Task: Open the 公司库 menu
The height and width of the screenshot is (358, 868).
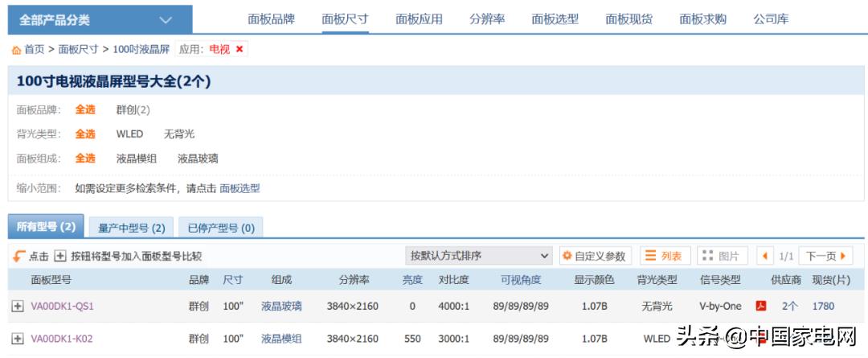Action: click(771, 19)
